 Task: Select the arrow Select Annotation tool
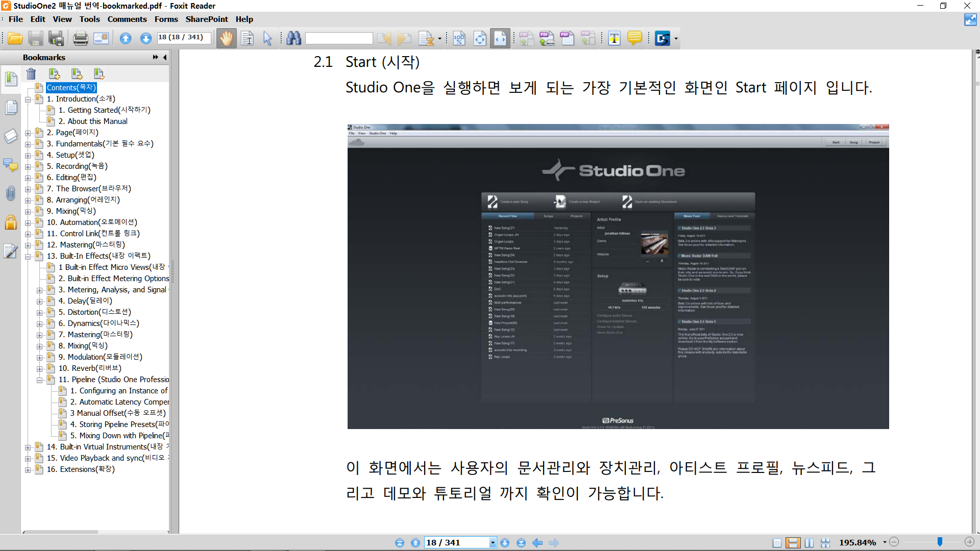point(267,38)
